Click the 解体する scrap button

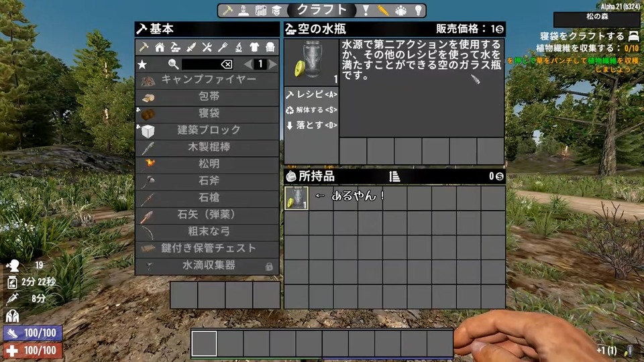tap(311, 110)
